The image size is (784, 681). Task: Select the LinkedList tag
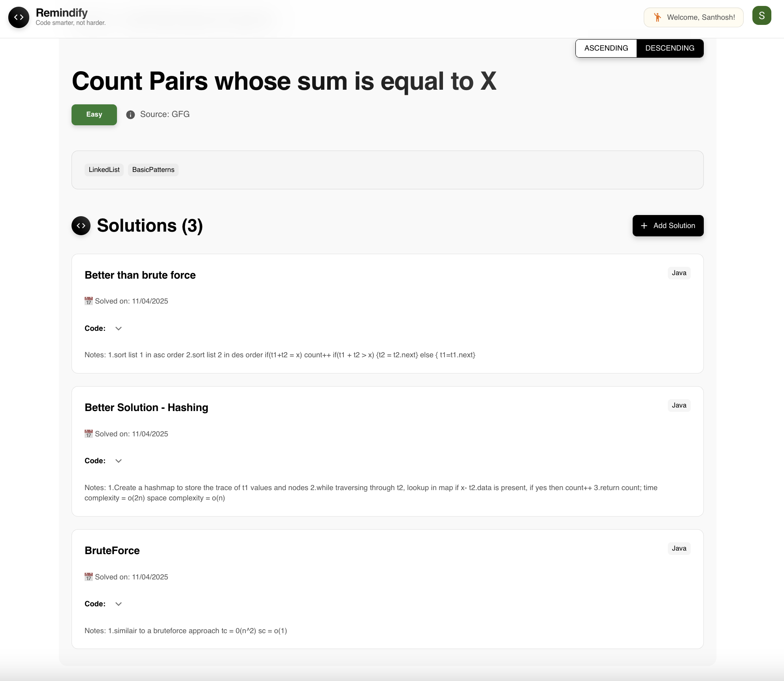pyautogui.click(x=104, y=170)
